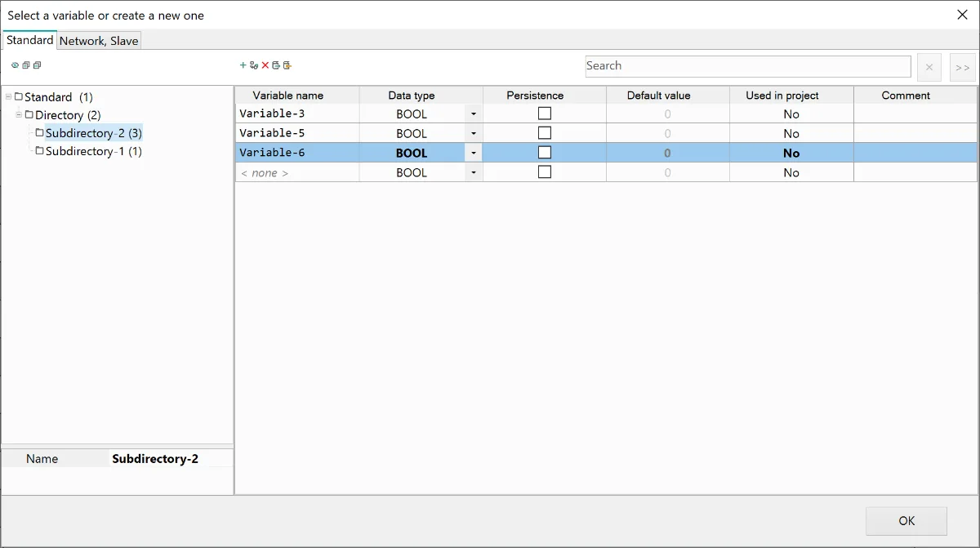Add a new variable with the green plus
The width and height of the screenshot is (980, 548).
(243, 65)
